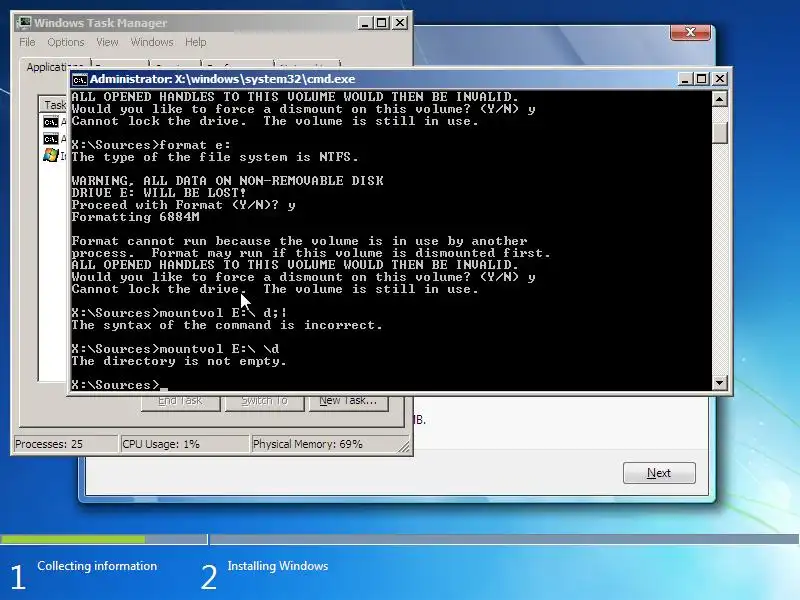This screenshot has width=800, height=600.
Task: Click the Task Manager title bar icon
Action: coord(23,23)
